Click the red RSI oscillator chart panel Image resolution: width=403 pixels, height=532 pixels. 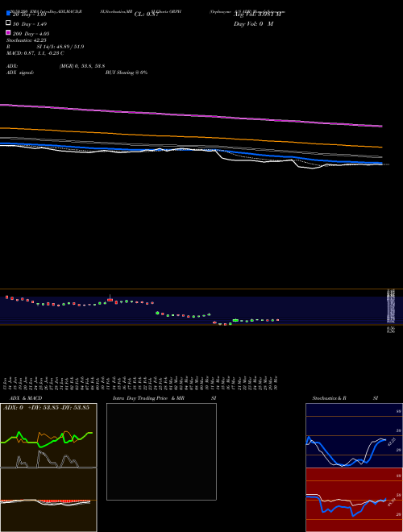coord(354,500)
